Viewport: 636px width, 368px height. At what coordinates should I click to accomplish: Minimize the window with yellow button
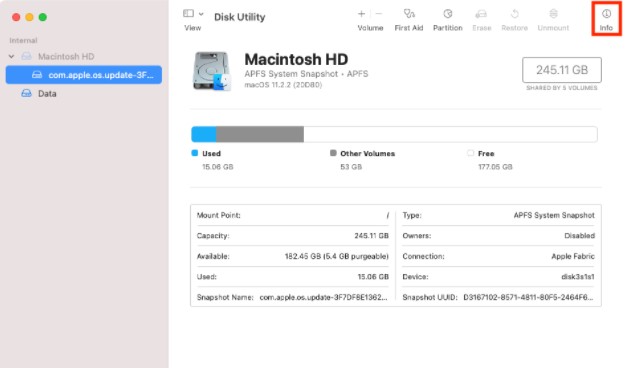(29, 17)
